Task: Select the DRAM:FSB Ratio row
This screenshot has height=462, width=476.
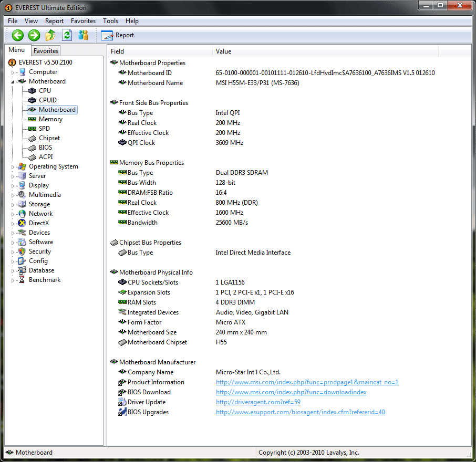Action: pos(172,193)
